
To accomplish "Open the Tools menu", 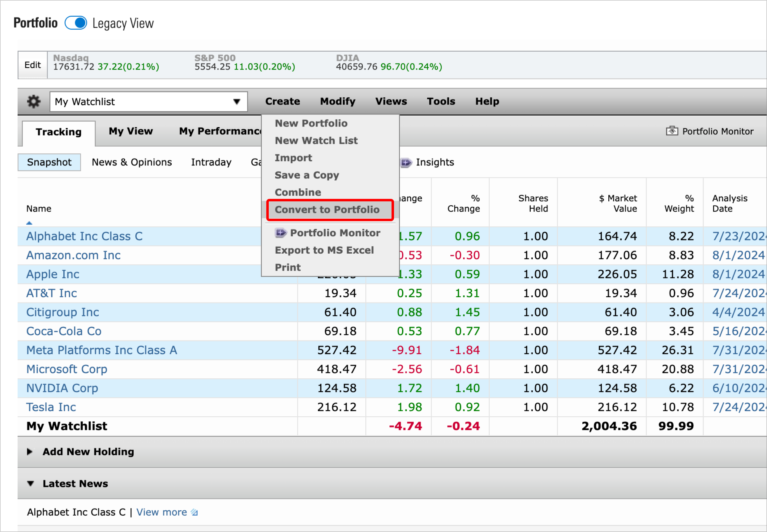I will pos(441,101).
